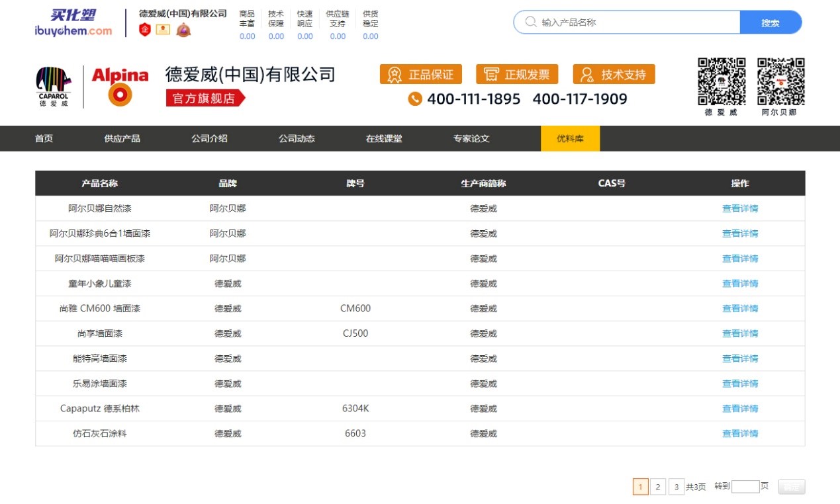Go to pagination page 2

pyautogui.click(x=657, y=487)
